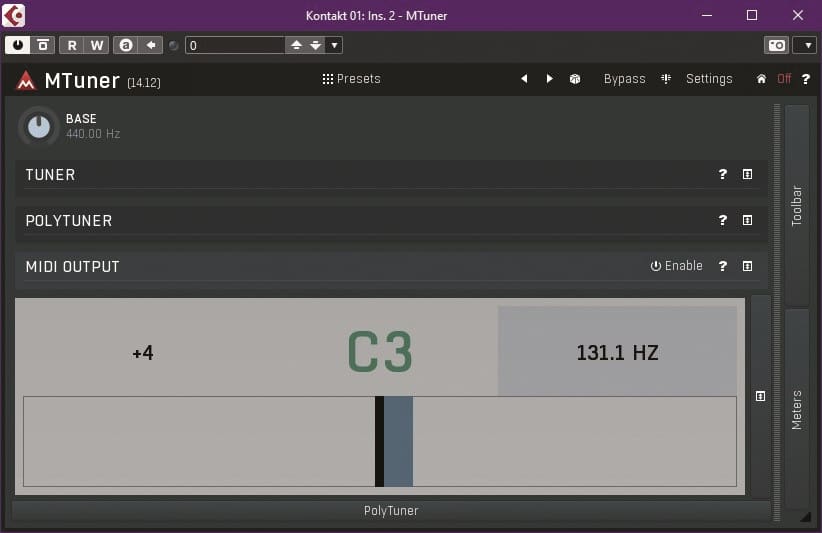Enable automation Read with the R button
The width and height of the screenshot is (822, 533).
coord(72,45)
